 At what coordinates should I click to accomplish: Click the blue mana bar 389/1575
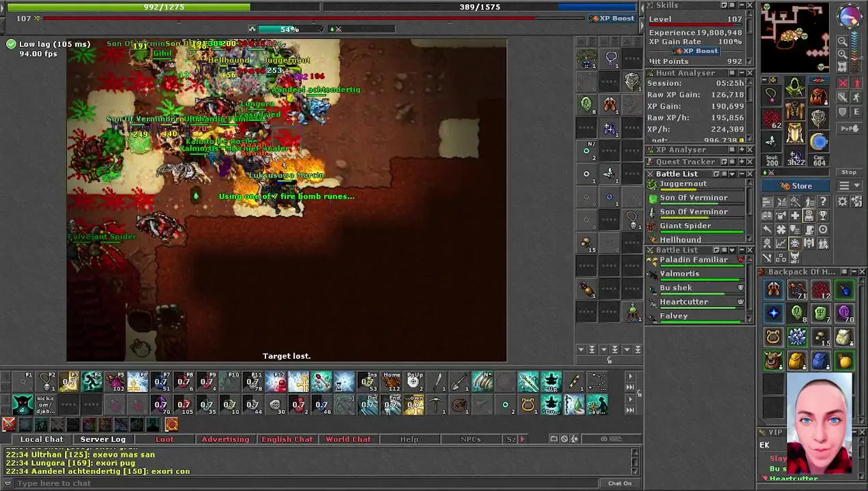click(480, 7)
